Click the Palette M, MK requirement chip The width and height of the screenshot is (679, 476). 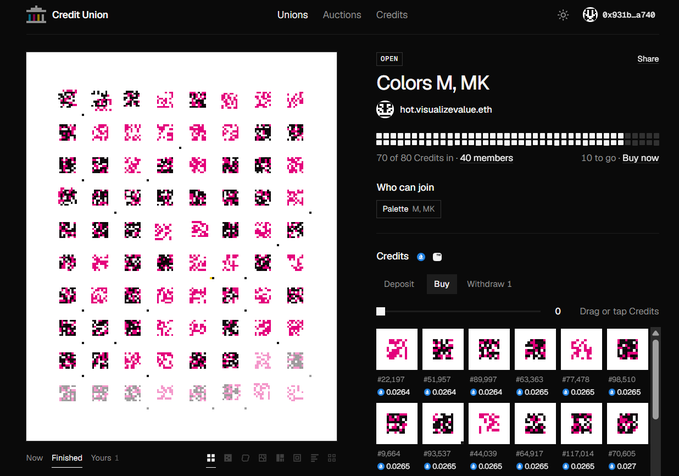[408, 209]
